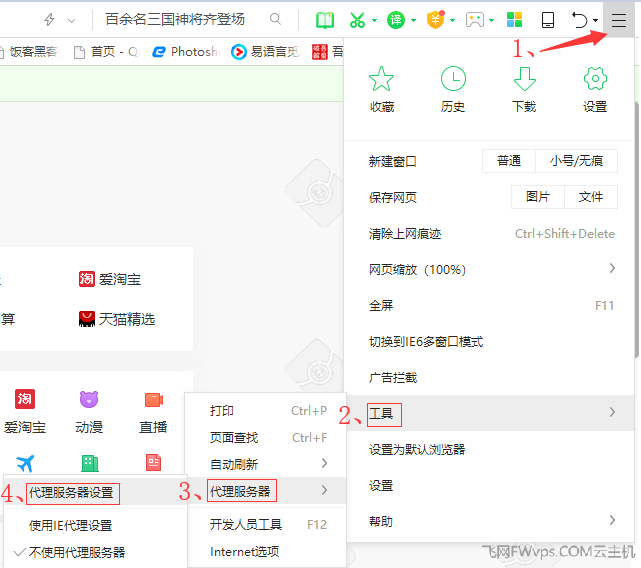
Task: Select 开发人员工具
Action: coord(267,524)
